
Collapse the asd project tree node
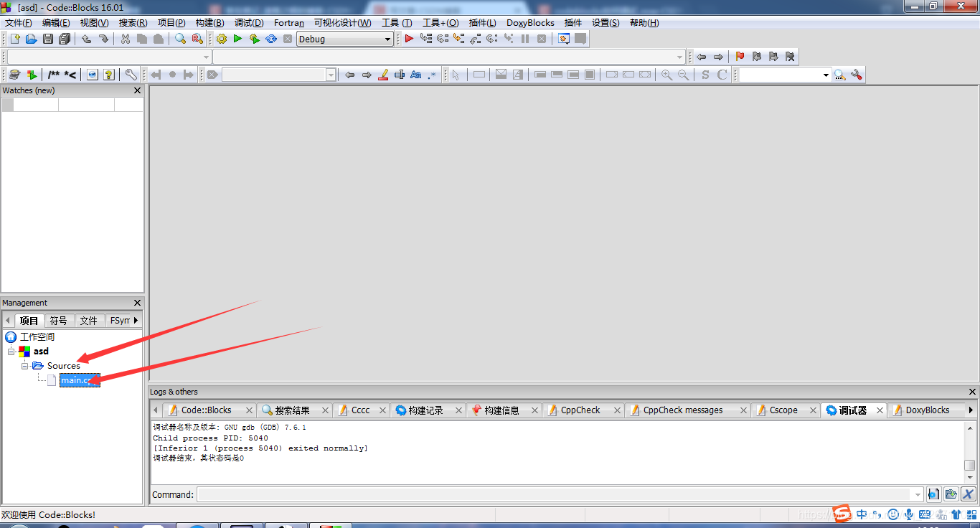pos(11,352)
